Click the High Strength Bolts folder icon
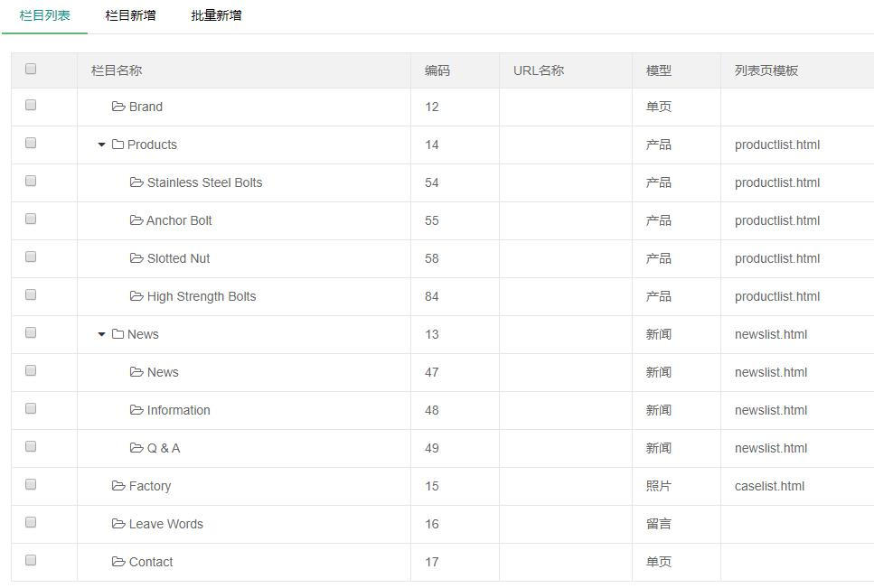The width and height of the screenshot is (874, 588). [x=136, y=296]
